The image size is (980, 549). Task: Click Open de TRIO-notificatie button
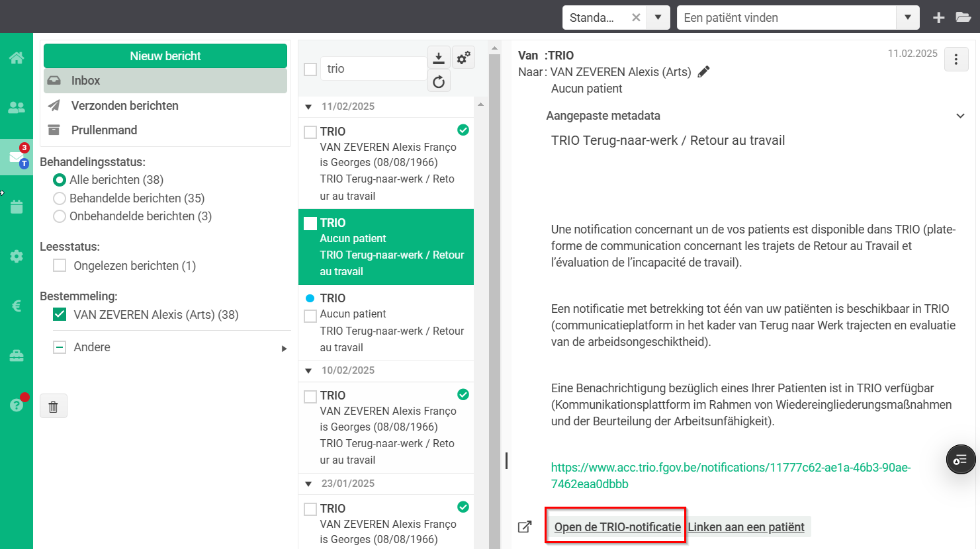click(x=617, y=527)
